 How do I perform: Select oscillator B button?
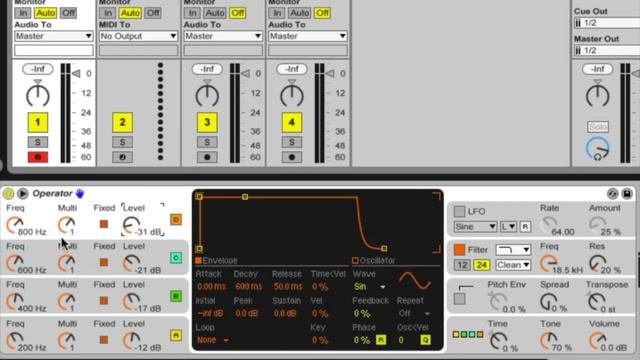[176, 296]
